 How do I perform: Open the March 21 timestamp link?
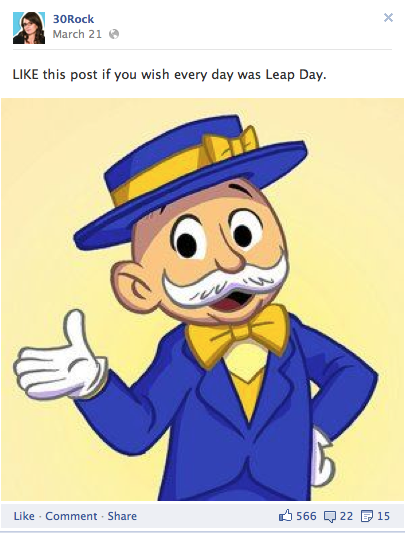point(77,34)
